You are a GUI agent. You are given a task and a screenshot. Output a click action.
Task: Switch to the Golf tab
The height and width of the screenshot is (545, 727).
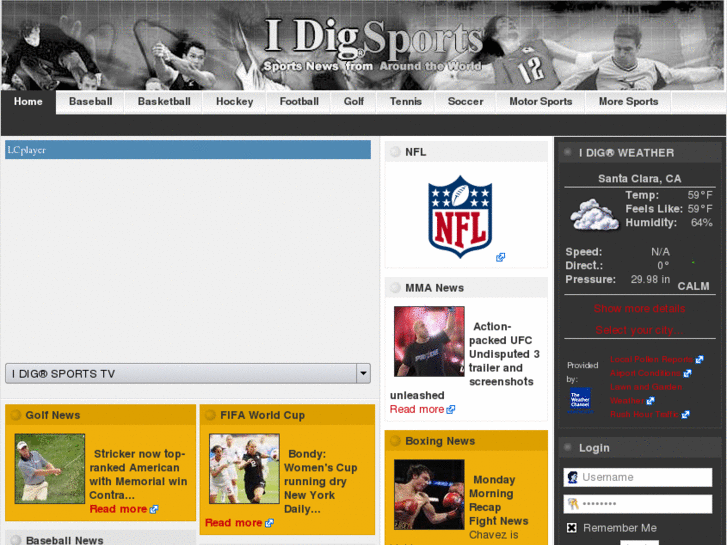coord(354,102)
